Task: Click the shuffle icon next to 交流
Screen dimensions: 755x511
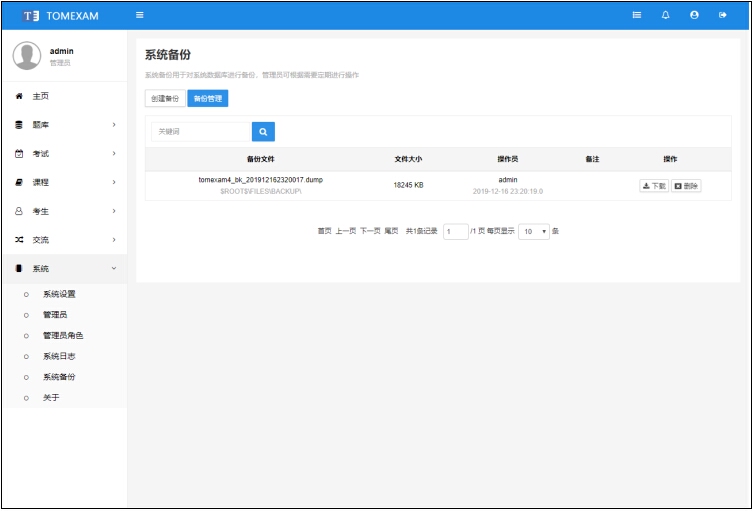Action: [x=19, y=239]
